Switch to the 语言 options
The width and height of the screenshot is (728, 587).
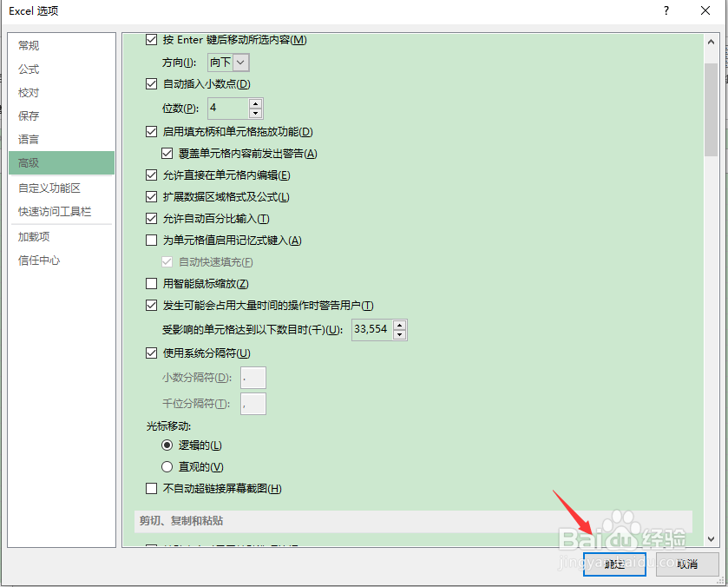(29, 139)
